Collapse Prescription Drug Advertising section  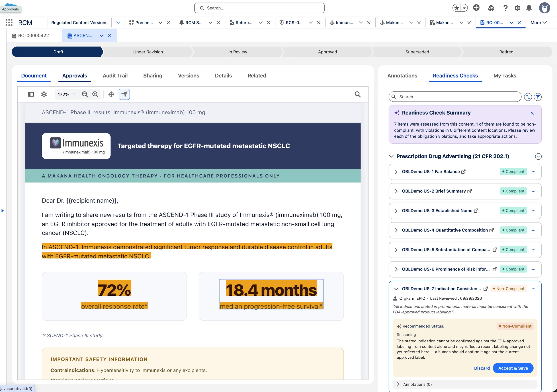[x=391, y=156]
